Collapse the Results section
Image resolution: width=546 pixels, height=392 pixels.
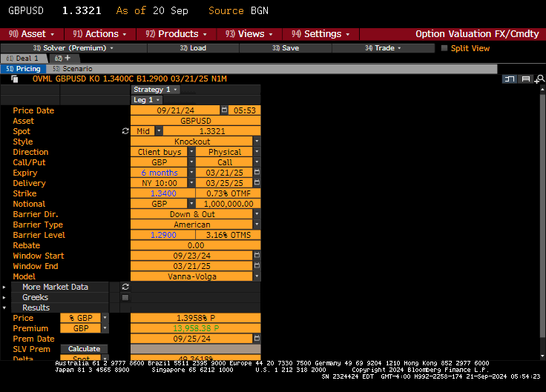click(4, 308)
